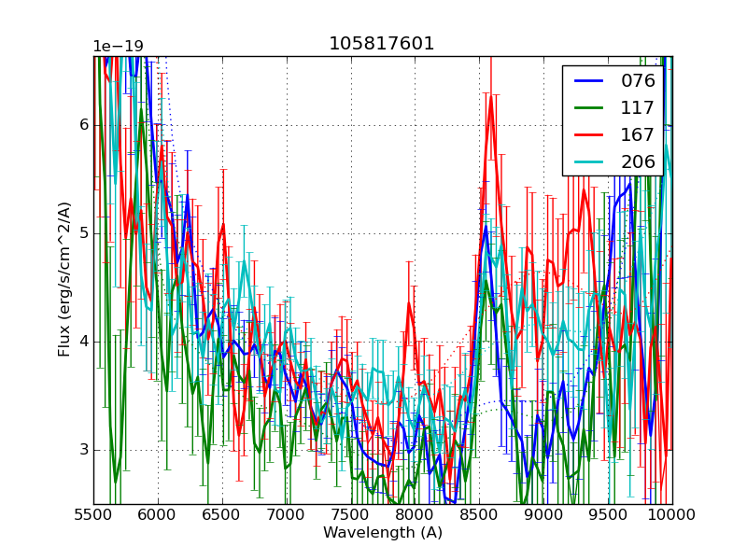Click the 8500 x-axis tick label
747x560 pixels.
479,515
